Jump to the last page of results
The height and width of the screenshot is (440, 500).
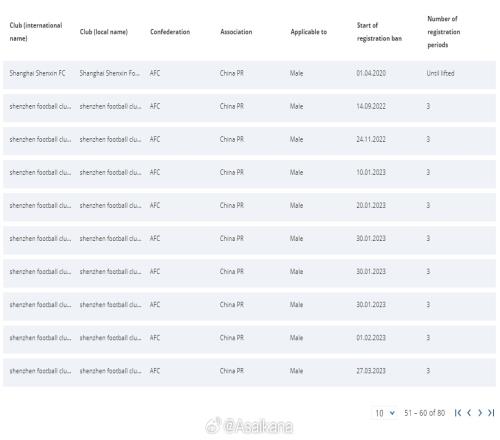[491, 413]
